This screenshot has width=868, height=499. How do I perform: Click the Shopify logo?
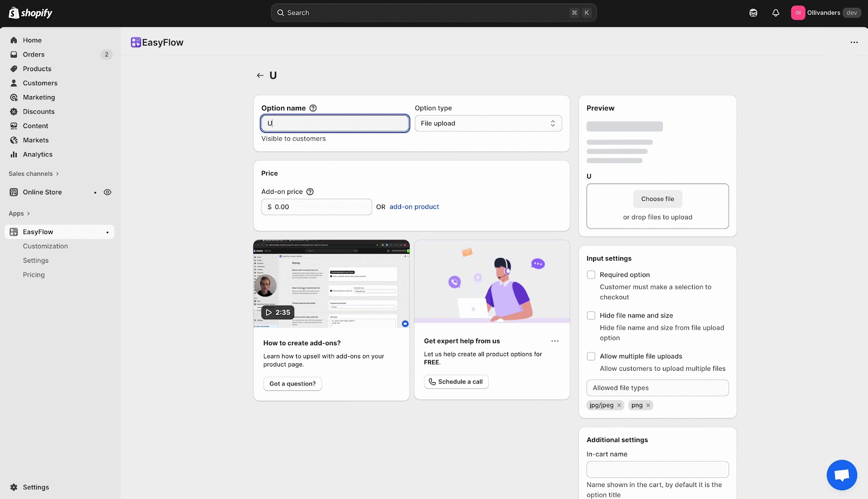30,12
